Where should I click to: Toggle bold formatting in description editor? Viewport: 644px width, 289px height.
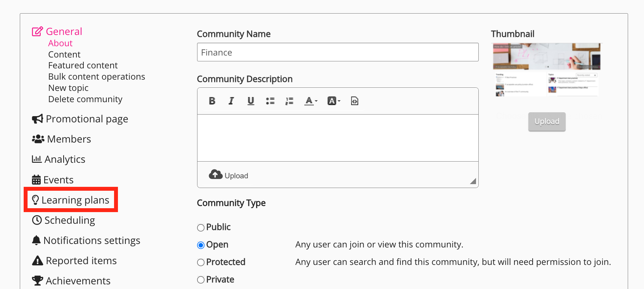pos(212,101)
